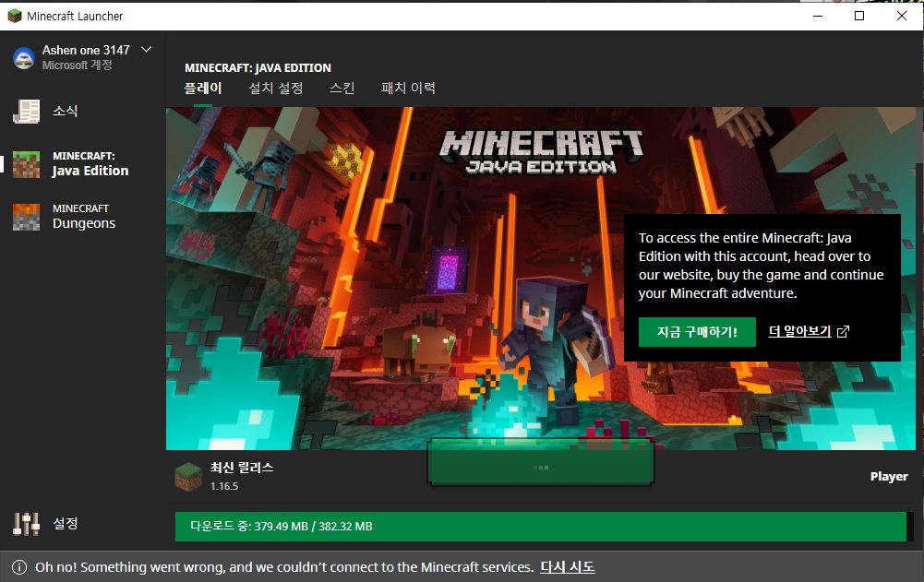
Task: Close the Minecraft Launcher window
Action: 902,16
